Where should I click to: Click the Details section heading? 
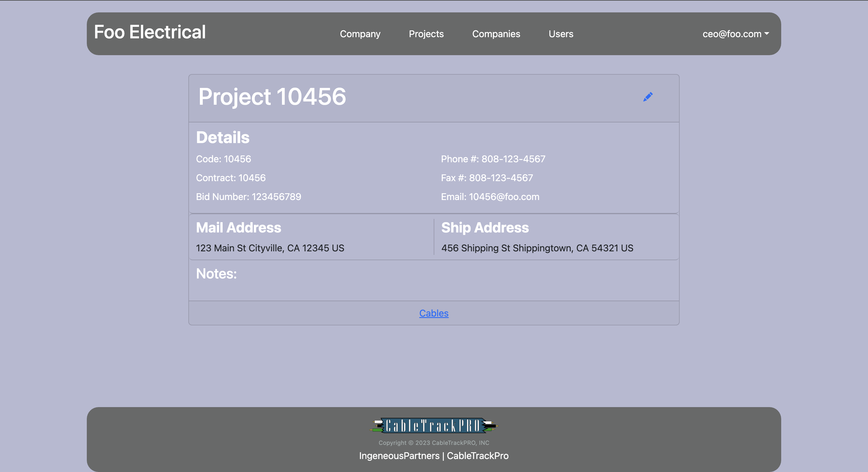(x=223, y=137)
